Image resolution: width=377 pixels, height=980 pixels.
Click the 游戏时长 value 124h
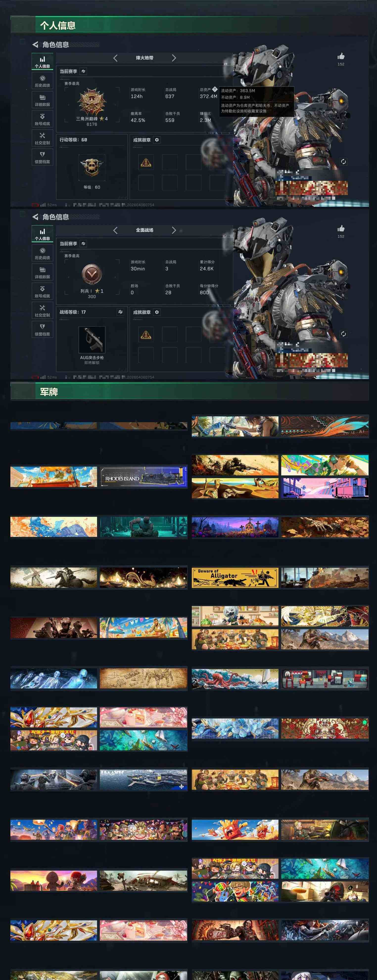click(136, 97)
